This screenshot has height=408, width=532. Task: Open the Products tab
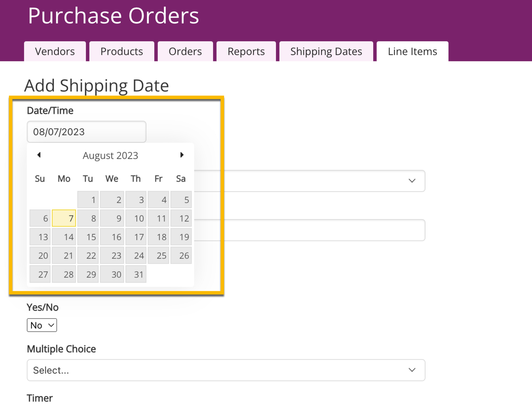(122, 51)
